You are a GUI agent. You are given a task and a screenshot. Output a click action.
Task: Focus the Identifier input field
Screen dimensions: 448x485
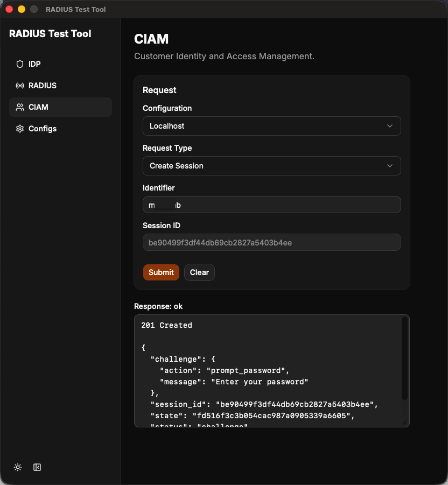point(271,205)
